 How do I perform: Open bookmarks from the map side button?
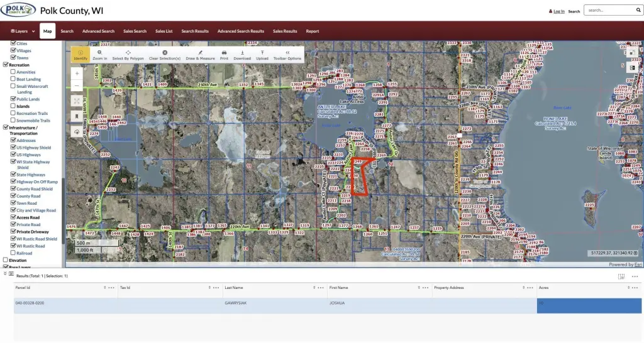tap(77, 116)
